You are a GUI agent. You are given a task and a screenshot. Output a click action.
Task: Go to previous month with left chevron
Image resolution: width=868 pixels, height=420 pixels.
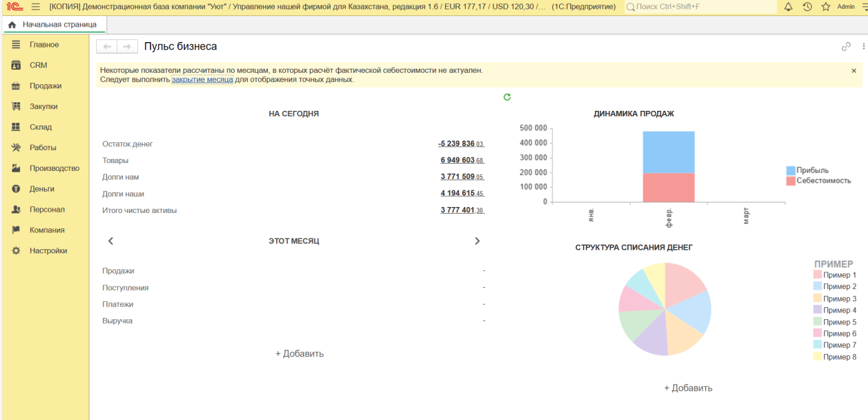point(111,241)
